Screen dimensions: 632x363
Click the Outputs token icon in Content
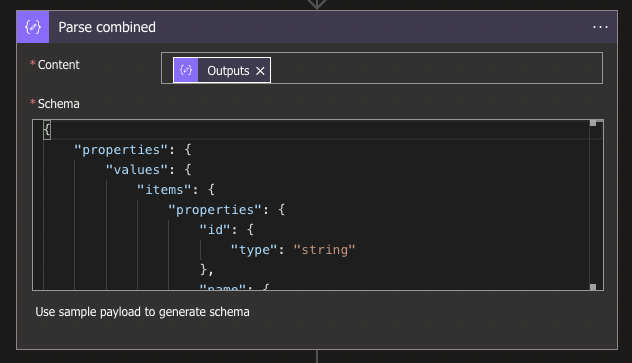click(186, 70)
